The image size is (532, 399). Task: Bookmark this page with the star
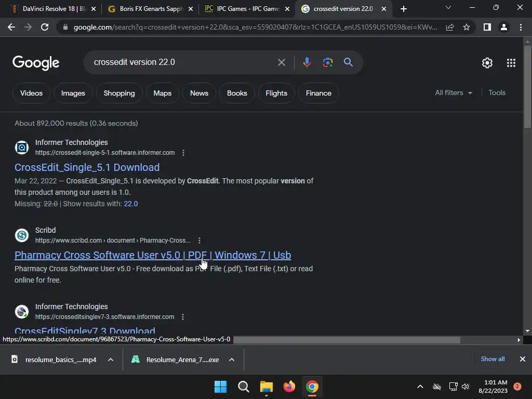tap(467, 27)
